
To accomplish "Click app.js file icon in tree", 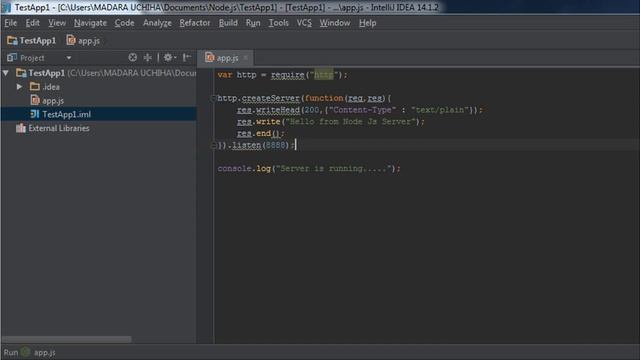I will [x=35, y=100].
